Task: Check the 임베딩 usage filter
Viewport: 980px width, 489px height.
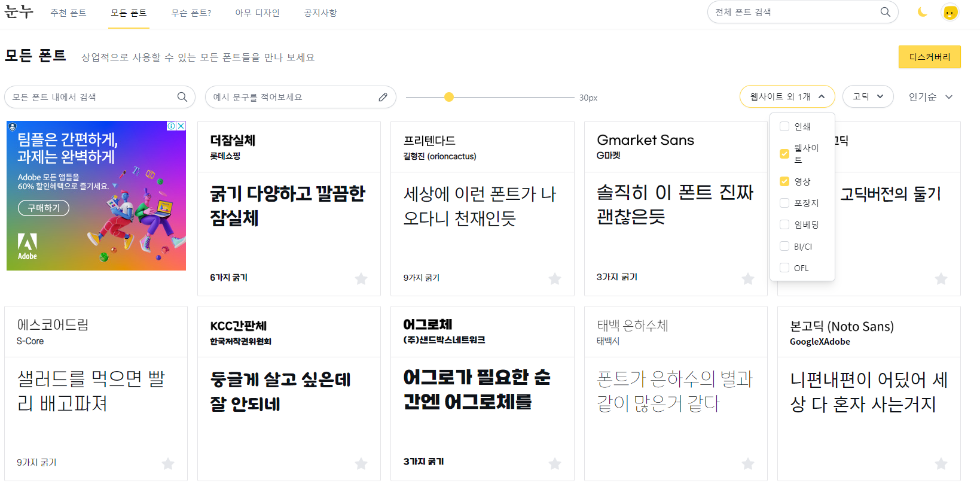Action: pyautogui.click(x=784, y=224)
